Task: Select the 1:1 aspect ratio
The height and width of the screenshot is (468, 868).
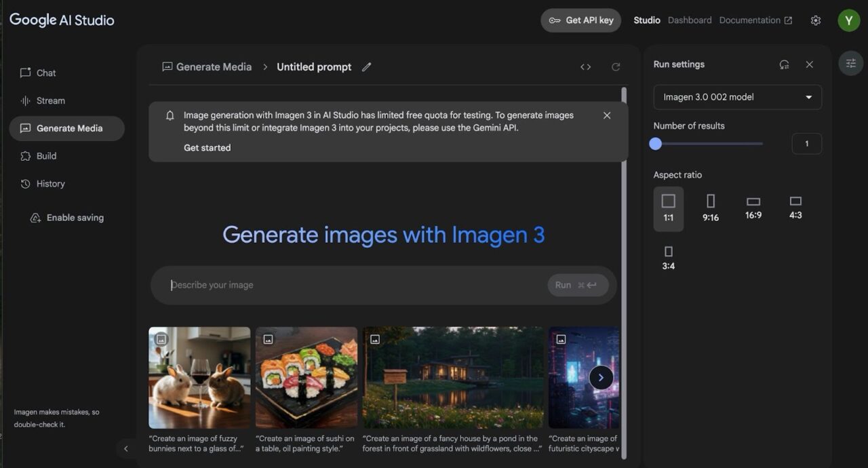Action: coord(669,209)
